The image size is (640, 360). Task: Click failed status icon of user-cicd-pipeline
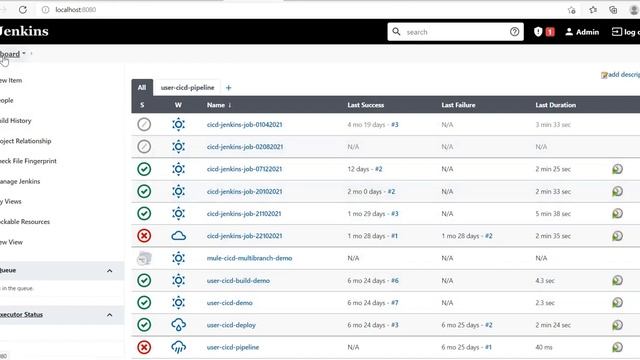click(144, 347)
